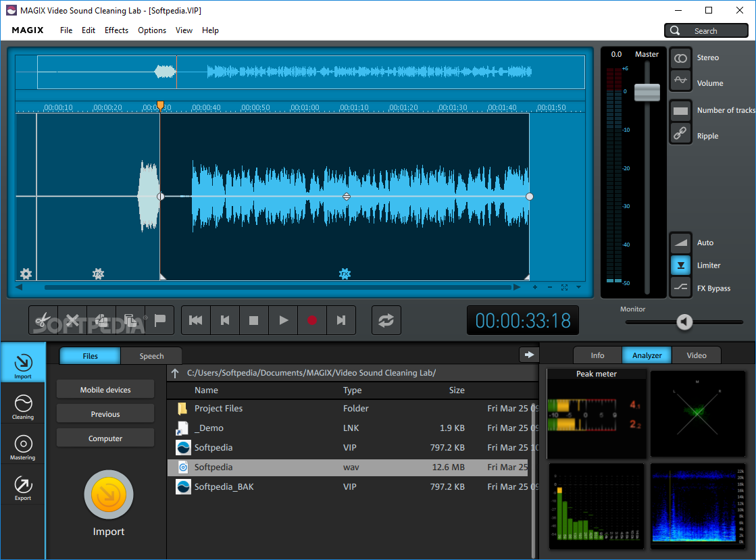Click the scissors cut tool
756x560 pixels.
pyautogui.click(x=43, y=320)
